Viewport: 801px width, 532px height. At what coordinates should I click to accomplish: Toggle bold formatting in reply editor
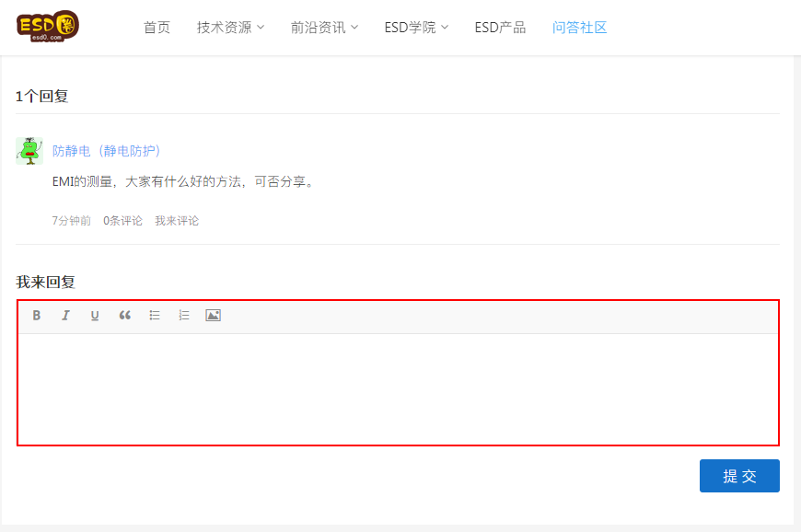coord(37,316)
